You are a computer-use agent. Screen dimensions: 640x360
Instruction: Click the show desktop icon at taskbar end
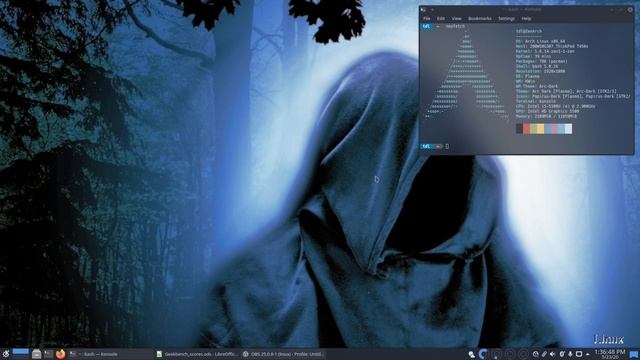pyautogui.click(x=633, y=354)
